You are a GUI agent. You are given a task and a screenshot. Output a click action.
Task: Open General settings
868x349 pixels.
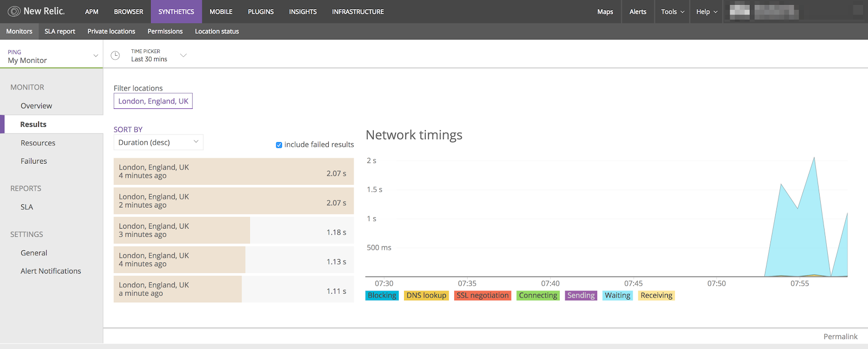(34, 253)
